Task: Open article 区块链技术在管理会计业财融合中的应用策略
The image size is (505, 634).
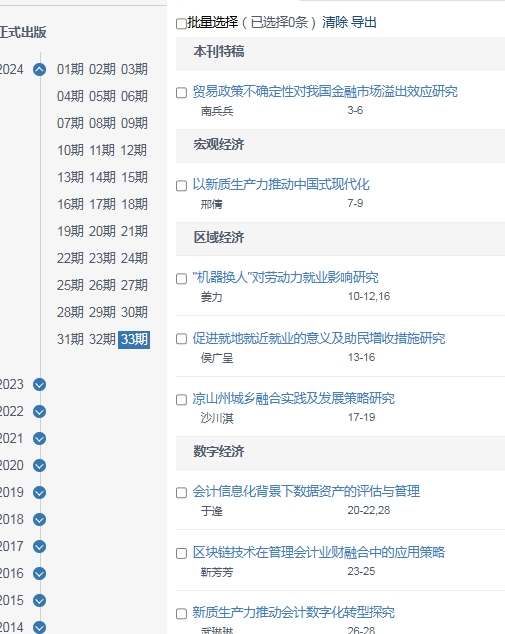Action: (x=318, y=552)
